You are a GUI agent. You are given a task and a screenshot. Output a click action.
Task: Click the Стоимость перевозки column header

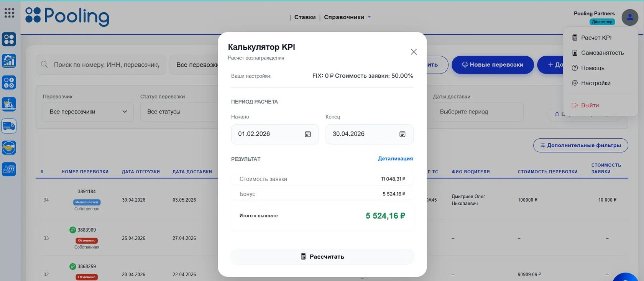[547, 172]
